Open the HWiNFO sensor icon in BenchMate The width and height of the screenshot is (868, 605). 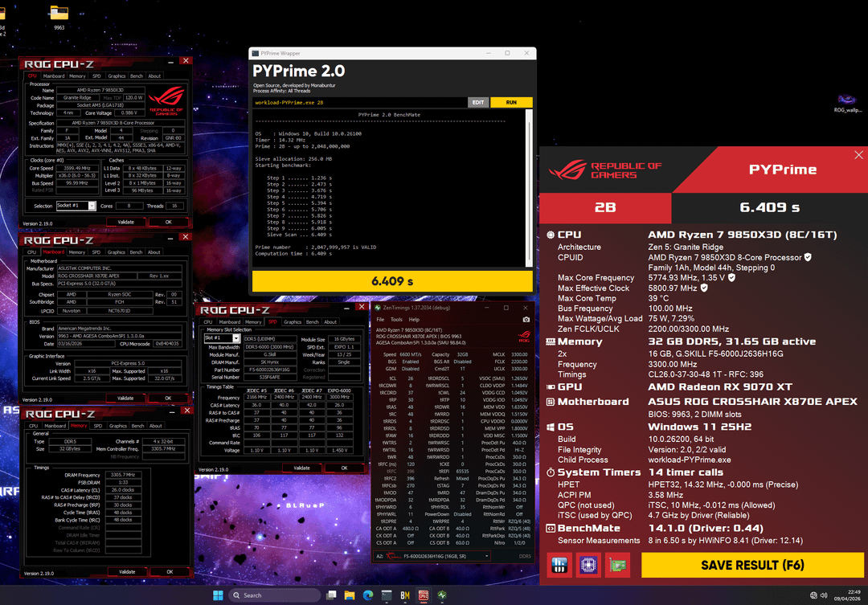tap(559, 565)
